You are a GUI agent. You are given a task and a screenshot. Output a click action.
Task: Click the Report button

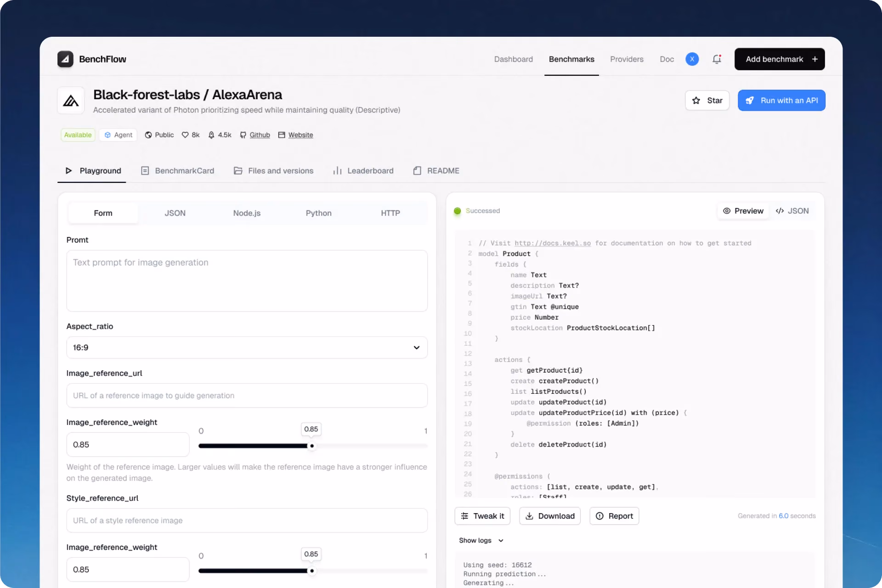point(614,516)
